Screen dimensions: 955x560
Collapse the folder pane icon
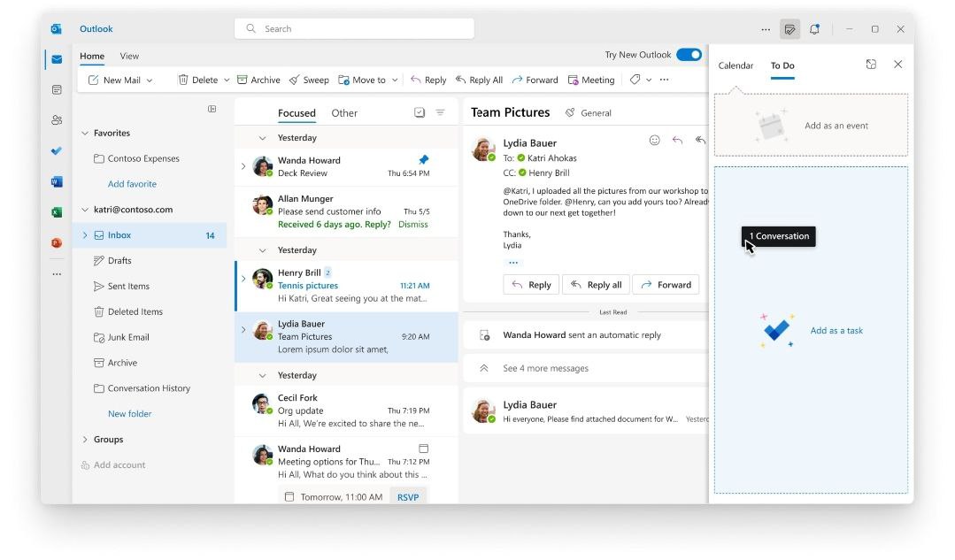[x=212, y=109]
